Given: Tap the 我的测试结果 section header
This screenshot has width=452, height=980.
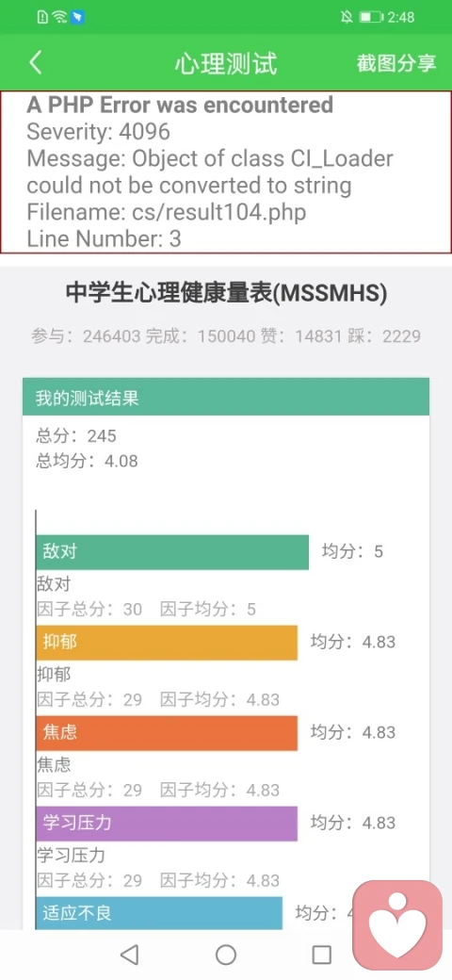Looking at the screenshot, I should point(226,397).
